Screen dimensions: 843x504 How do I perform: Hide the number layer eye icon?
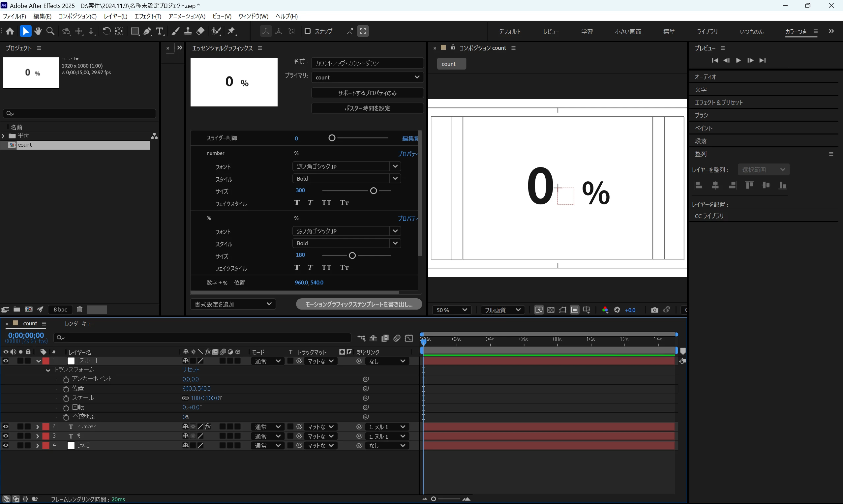6,427
